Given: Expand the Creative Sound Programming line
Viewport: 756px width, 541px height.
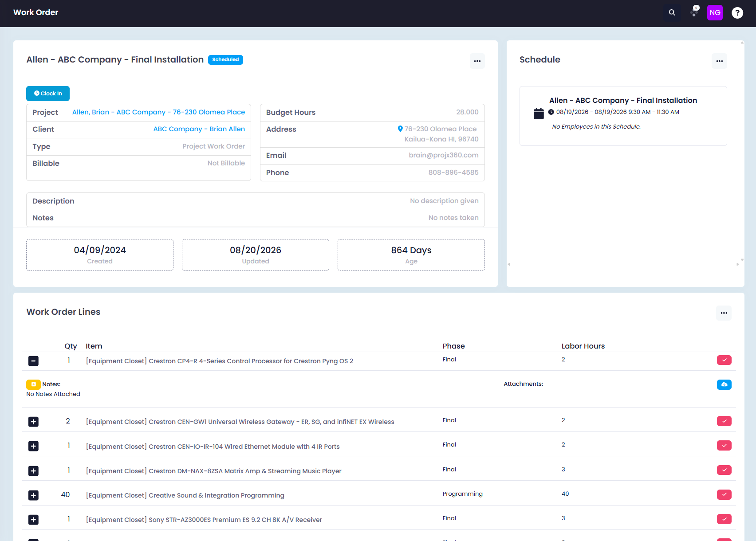Looking at the screenshot, I should (33, 495).
